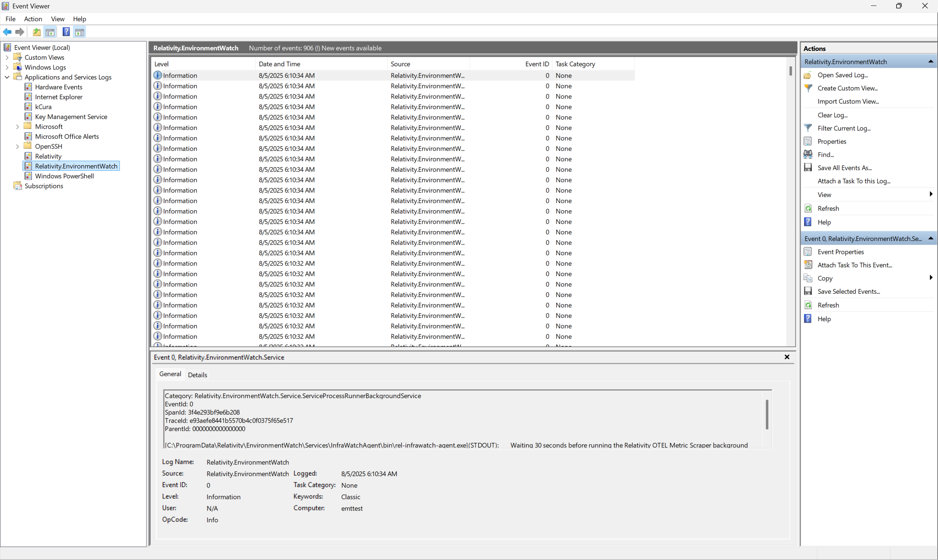The width and height of the screenshot is (938, 560).
Task: Click the Back arrow toolbar icon
Action: point(7,32)
